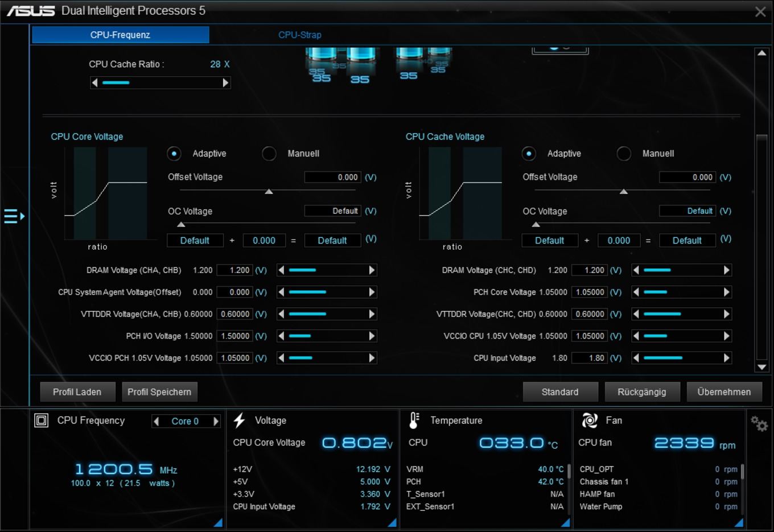Screen dimensions: 774x532
Task: Reset values with Standard button
Action: [x=560, y=392]
